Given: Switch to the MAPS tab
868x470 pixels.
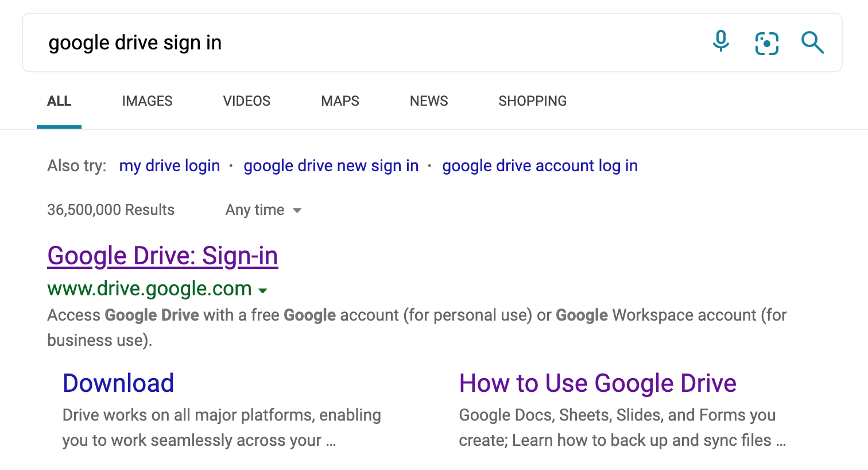Looking at the screenshot, I should (x=340, y=101).
